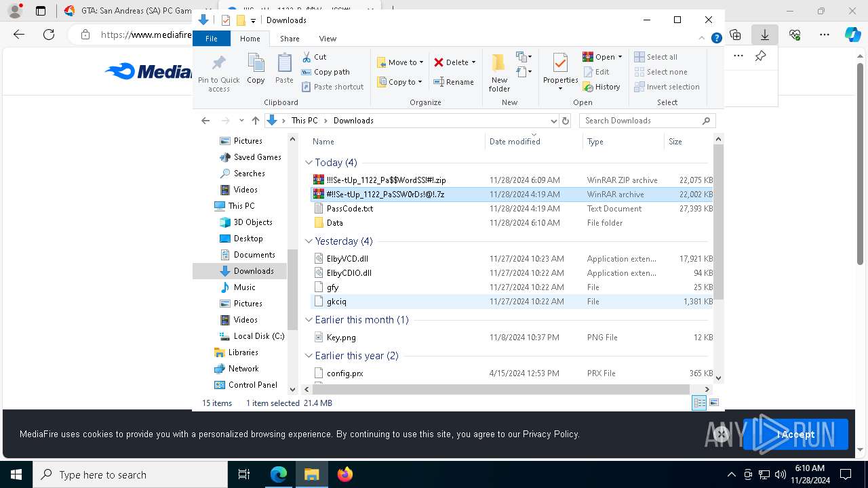The width and height of the screenshot is (868, 488).
Task: Select Saved Games in the navigation pane
Action: tap(257, 157)
